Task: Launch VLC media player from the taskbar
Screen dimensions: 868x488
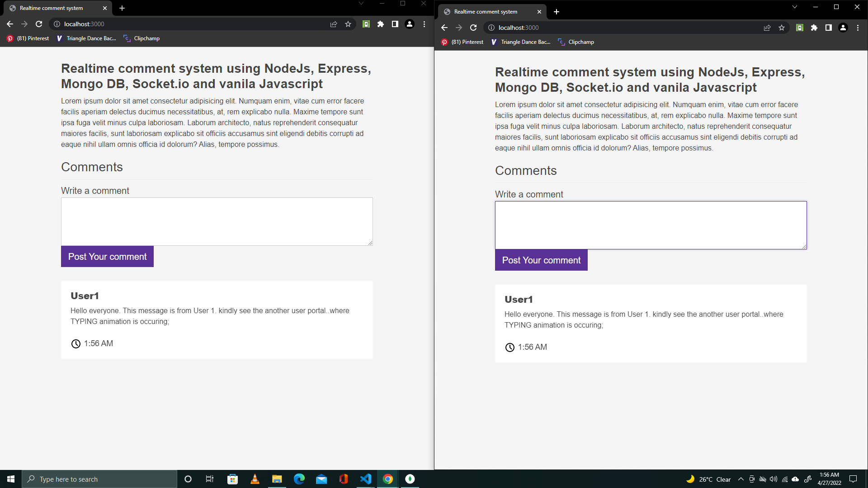Action: [x=255, y=479]
